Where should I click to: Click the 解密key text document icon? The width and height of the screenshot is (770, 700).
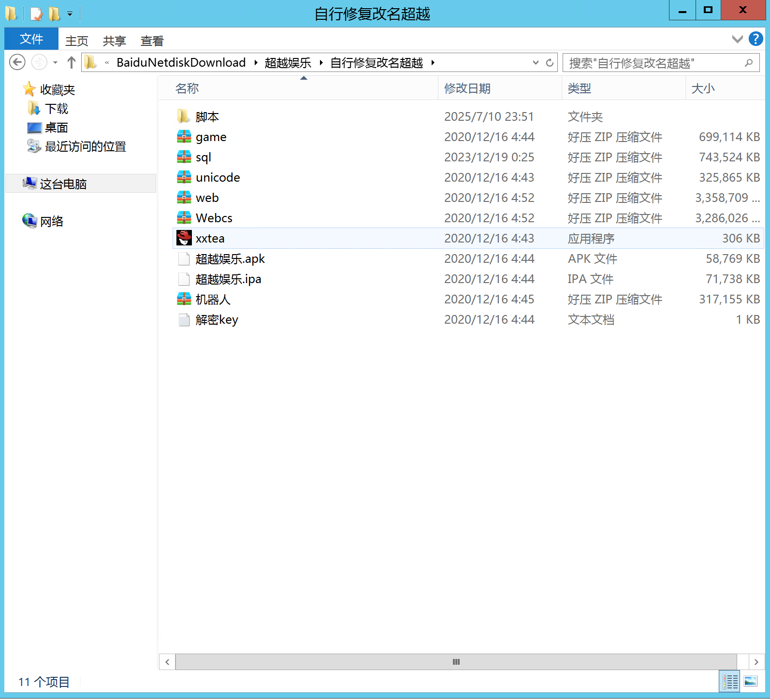point(184,319)
